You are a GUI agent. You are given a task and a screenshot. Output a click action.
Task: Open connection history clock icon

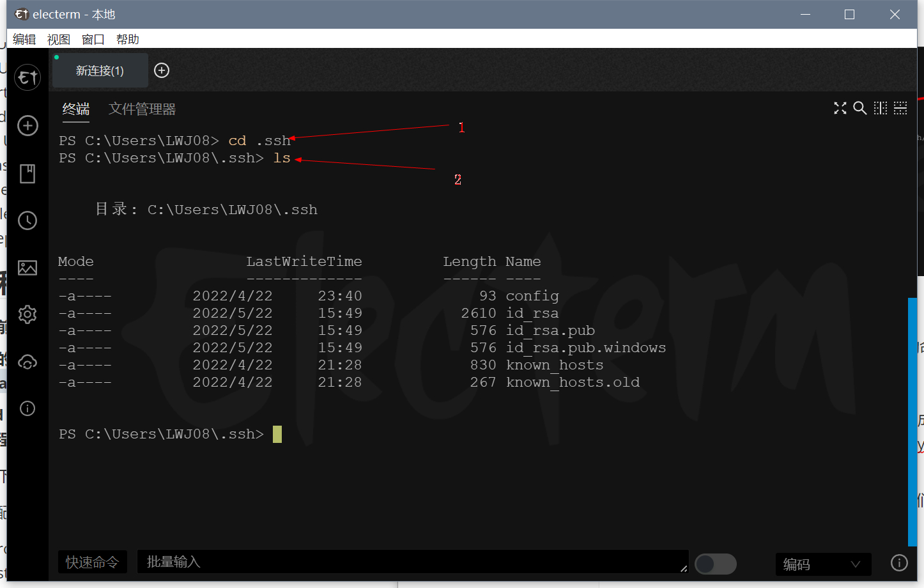click(27, 220)
